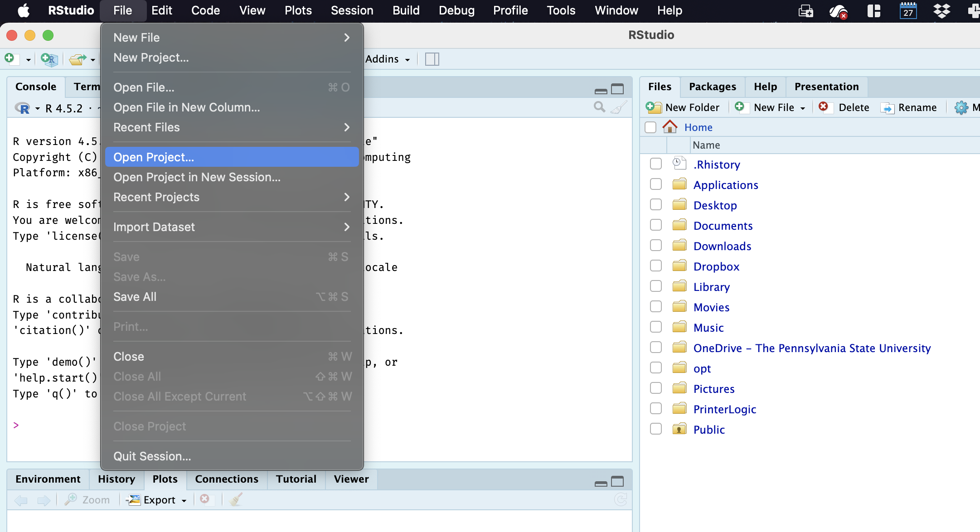
Task: Click the Home house icon in Files
Action: 670,127
